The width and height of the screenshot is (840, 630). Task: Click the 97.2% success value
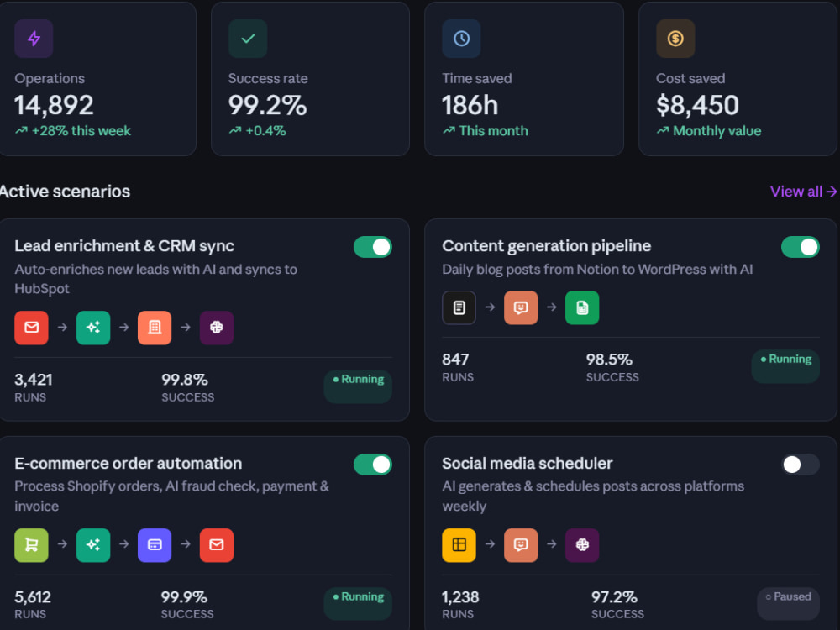tap(614, 597)
